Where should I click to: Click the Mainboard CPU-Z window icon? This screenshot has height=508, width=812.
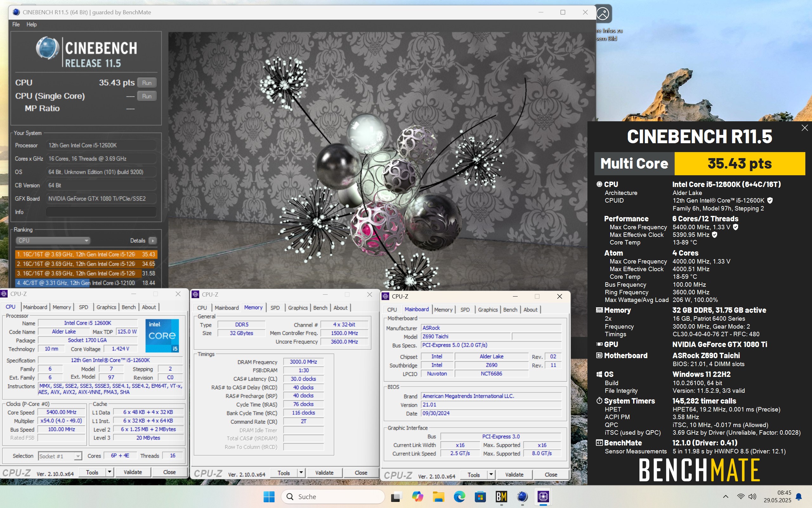(x=385, y=296)
